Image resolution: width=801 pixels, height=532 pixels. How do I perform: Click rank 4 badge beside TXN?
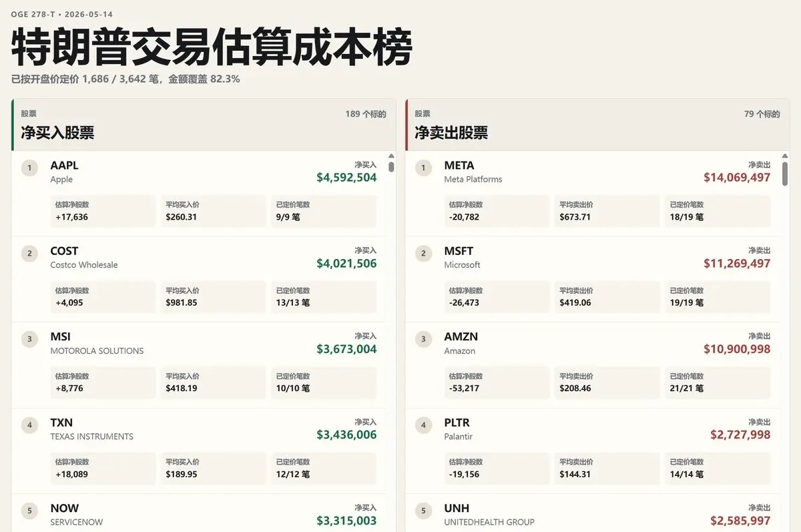coord(29,425)
